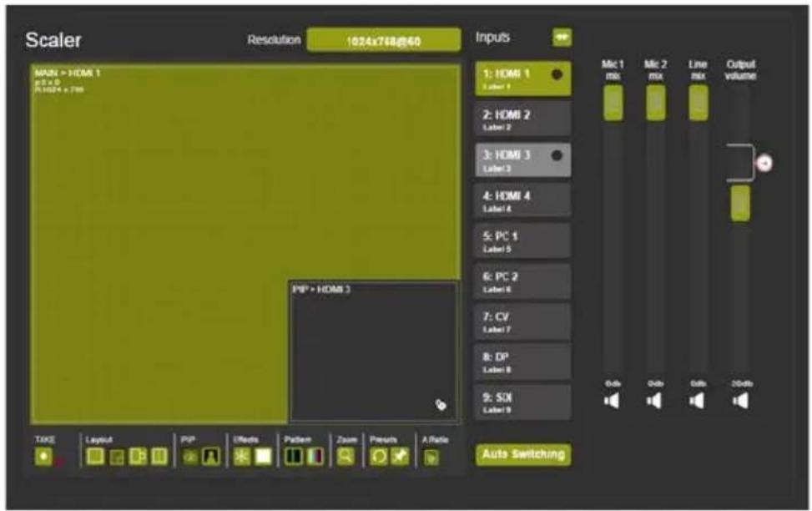Click the Mic 2 mix slider handle

coord(656,104)
